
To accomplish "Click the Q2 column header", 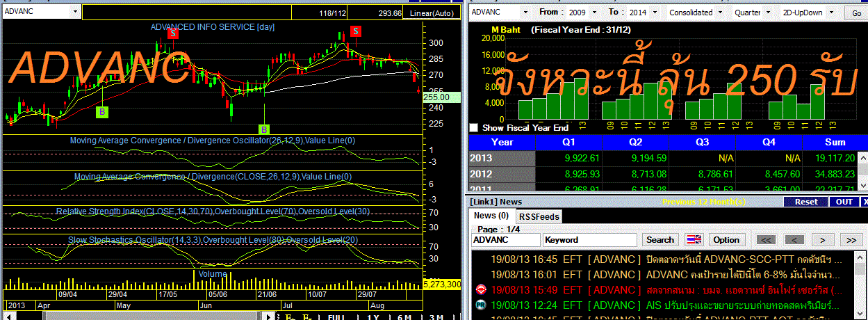I will click(x=635, y=142).
